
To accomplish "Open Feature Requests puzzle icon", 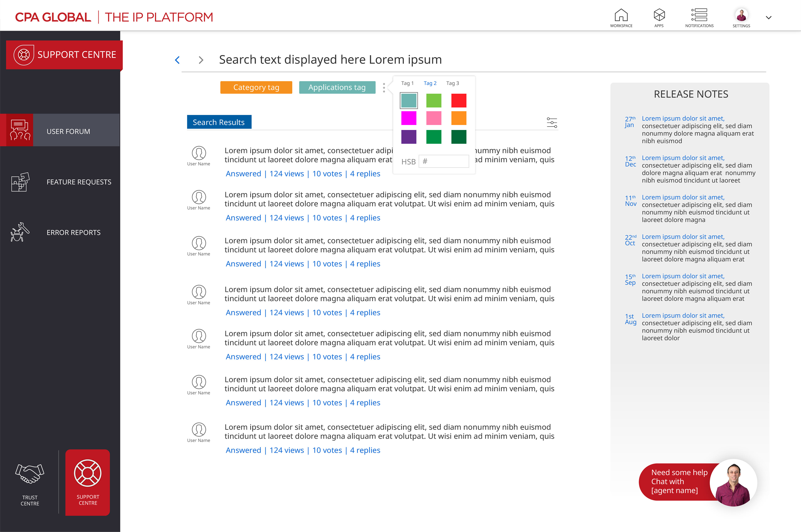I will [x=20, y=182].
